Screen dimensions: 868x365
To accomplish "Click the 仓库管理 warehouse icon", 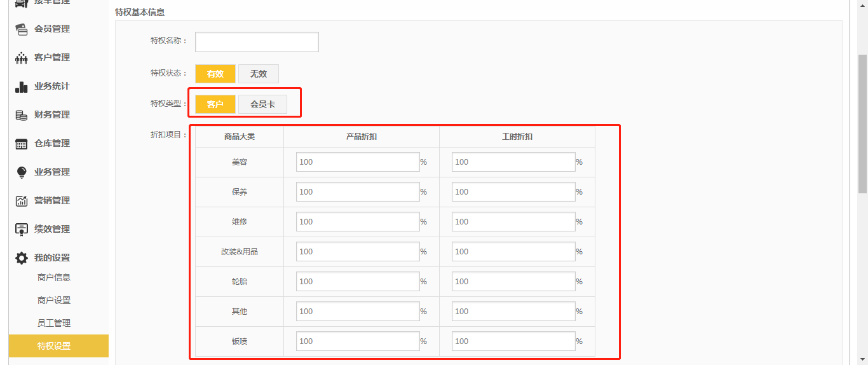I will pyautogui.click(x=22, y=144).
